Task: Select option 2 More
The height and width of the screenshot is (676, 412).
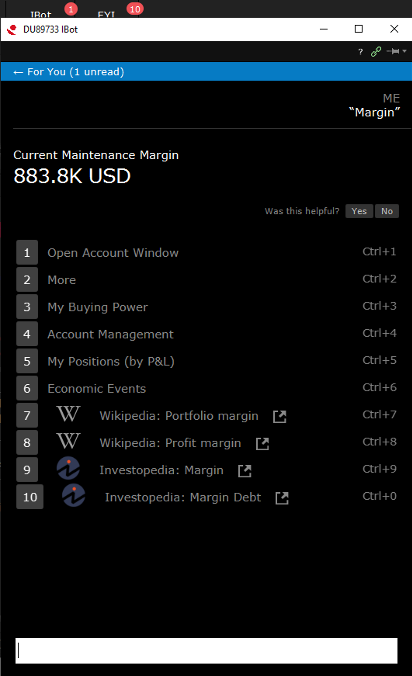Action: pyautogui.click(x=206, y=280)
